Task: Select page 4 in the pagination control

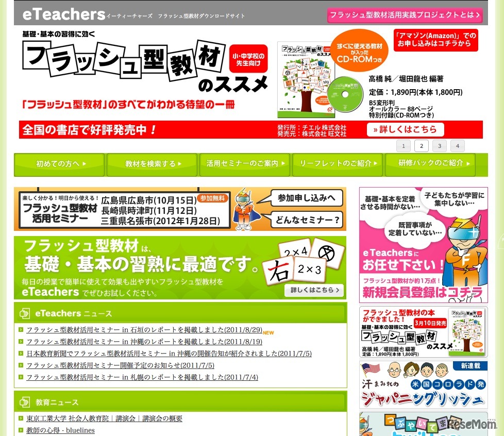Action: pyautogui.click(x=457, y=146)
